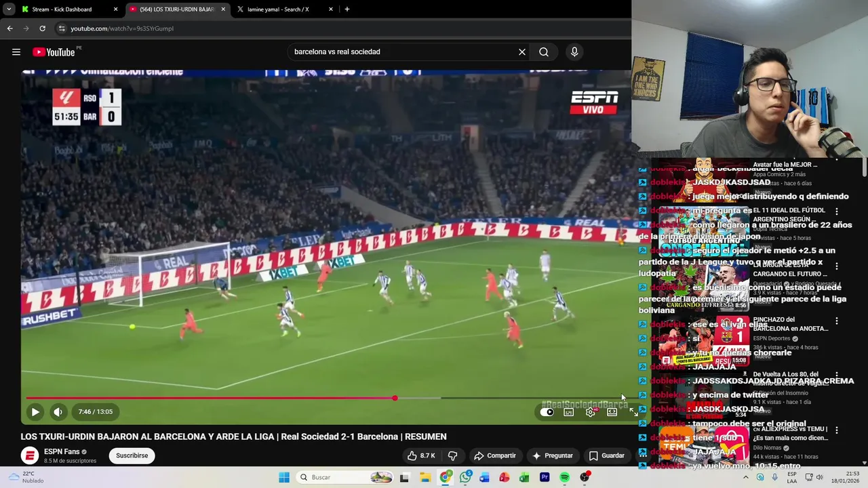Switch to the Stream - Kick Dashboard tab
868x488 pixels.
tap(61, 9)
